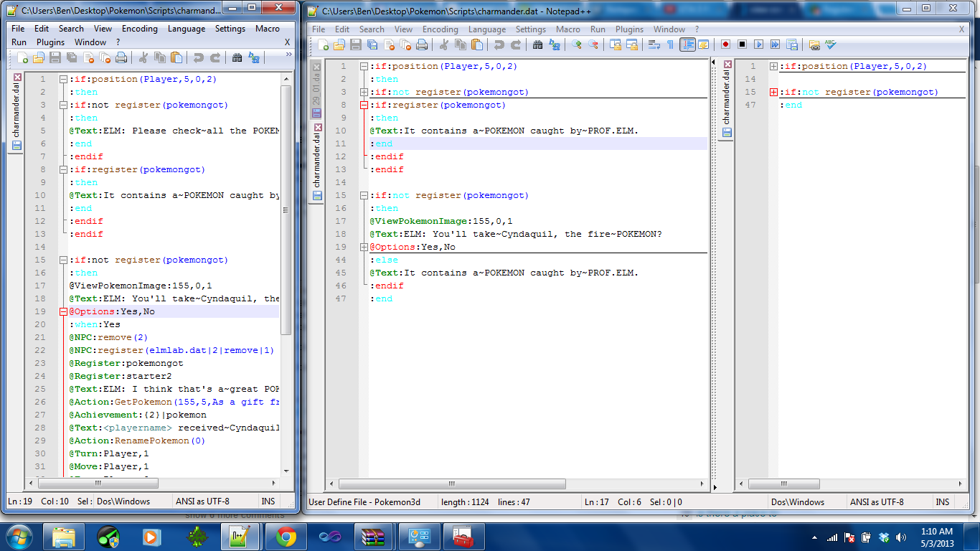980x551 pixels.
Task: Expand the folded @Options block at line 19
Action: [364, 247]
